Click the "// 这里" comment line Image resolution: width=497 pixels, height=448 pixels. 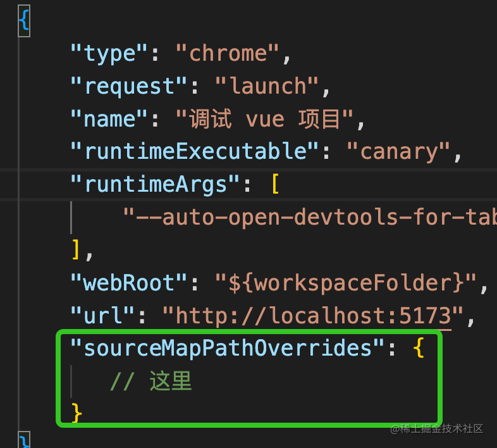[x=150, y=381]
